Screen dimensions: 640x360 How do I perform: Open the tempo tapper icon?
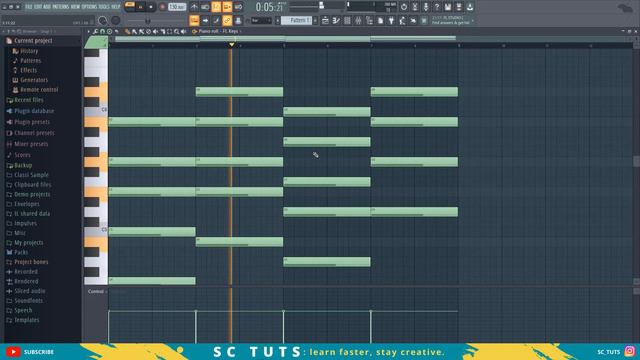(x=402, y=20)
